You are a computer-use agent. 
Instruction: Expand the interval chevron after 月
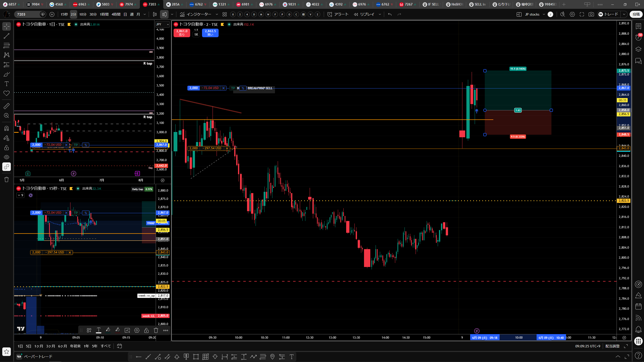coord(145,14)
